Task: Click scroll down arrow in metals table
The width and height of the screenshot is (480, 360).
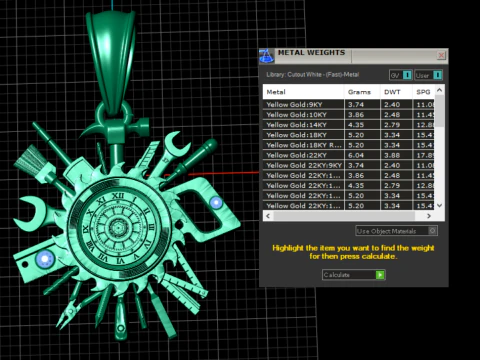Action: click(439, 205)
